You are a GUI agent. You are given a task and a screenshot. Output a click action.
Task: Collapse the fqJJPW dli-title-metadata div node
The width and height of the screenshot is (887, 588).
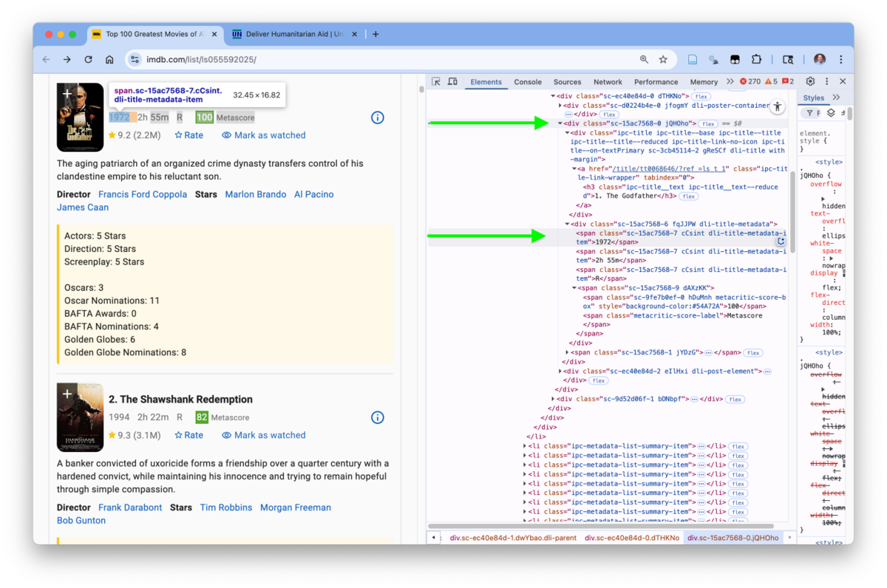pyautogui.click(x=567, y=224)
